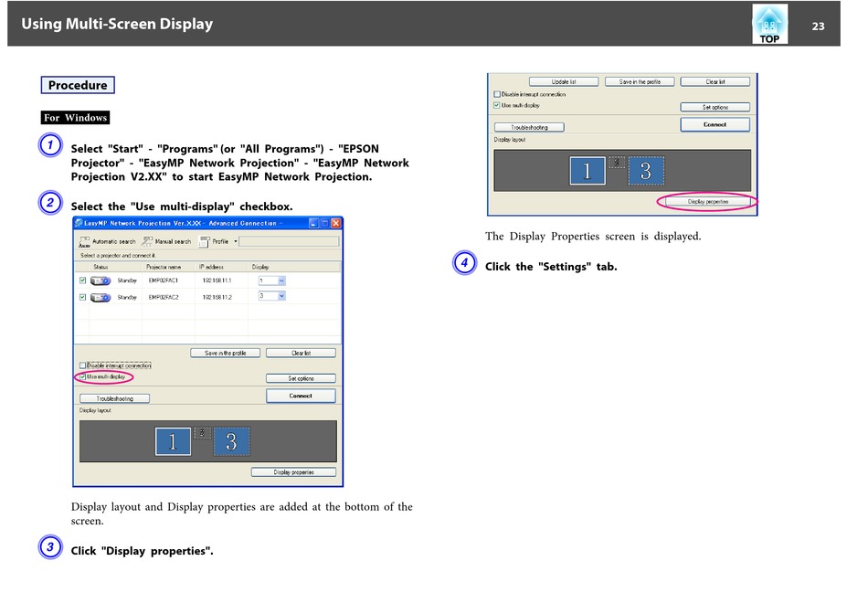The image size is (868, 603).
Task: Click the Standby status in the EMP02FAC2 row
Action: [x=127, y=297]
